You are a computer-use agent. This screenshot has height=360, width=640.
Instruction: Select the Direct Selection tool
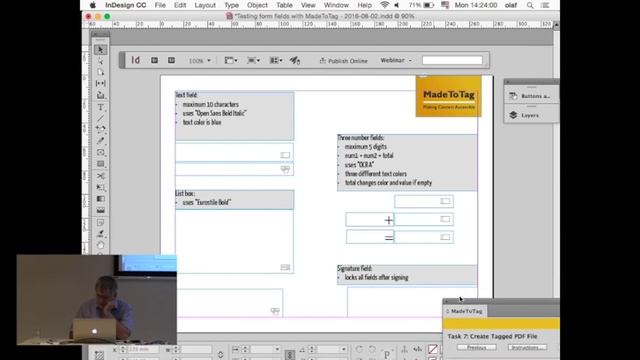pyautogui.click(x=100, y=61)
